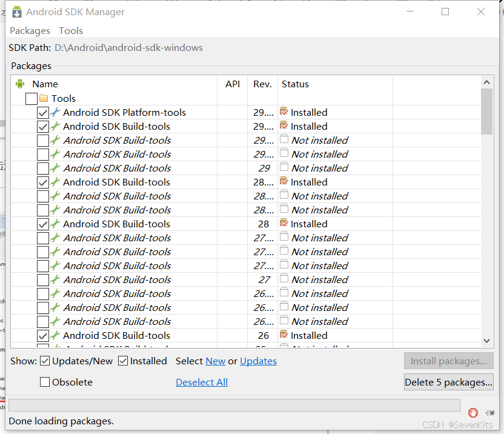The height and width of the screenshot is (434, 504).
Task: Click the Delete 5 packages... button
Action: pos(448,382)
